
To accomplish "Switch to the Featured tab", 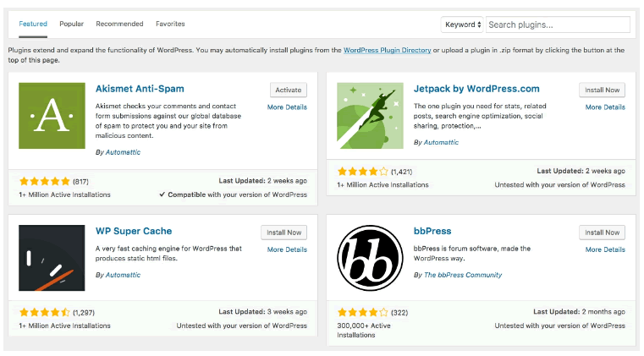I will [33, 24].
